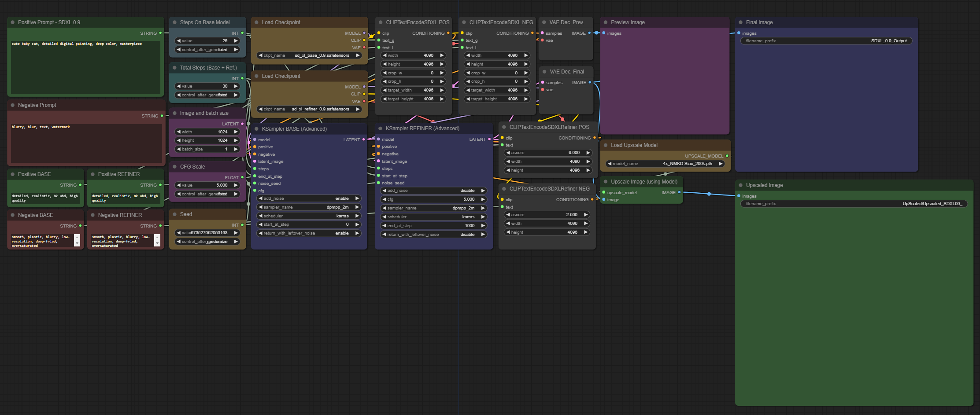The width and height of the screenshot is (980, 415).
Task: Open the ckpt_name selector showing sd_xl_base_0.9.safetensors
Action: [x=308, y=55]
